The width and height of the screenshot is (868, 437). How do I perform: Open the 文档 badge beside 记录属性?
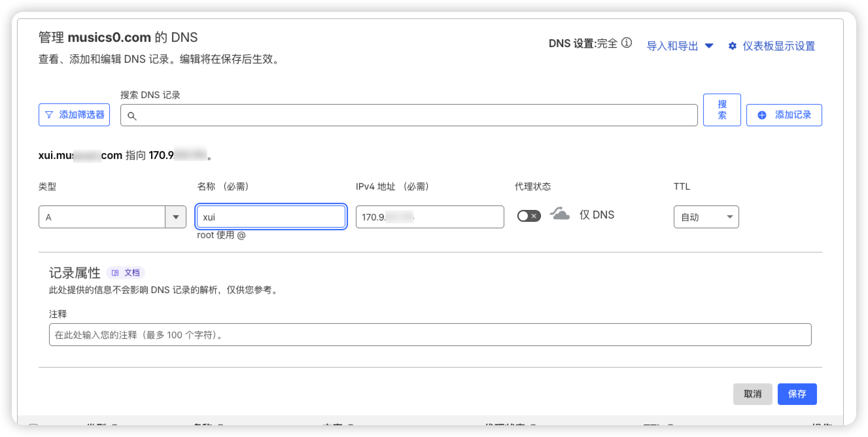pos(126,273)
